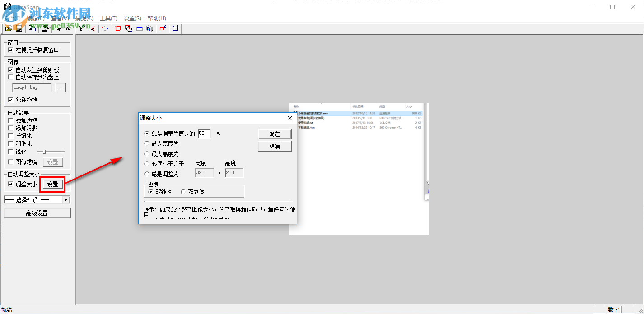Check the 自动保存到磁盘上 option
The width and height of the screenshot is (644, 314).
coord(11,77)
